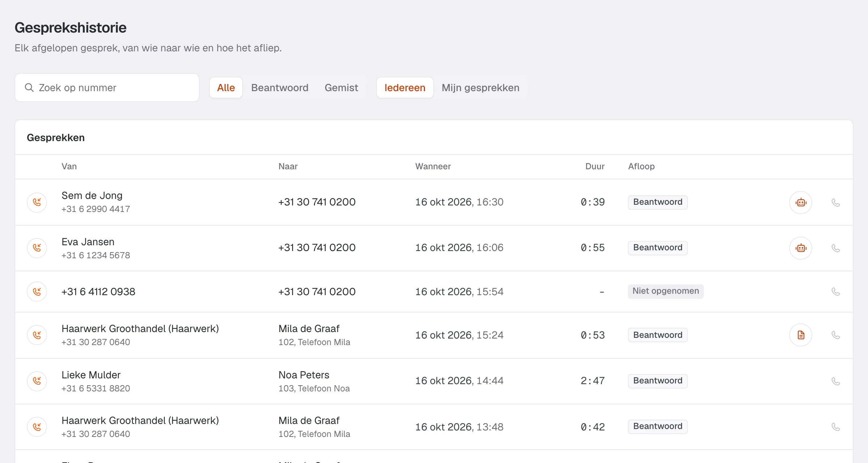Call back Eva Jansen via phone icon

coord(835,248)
